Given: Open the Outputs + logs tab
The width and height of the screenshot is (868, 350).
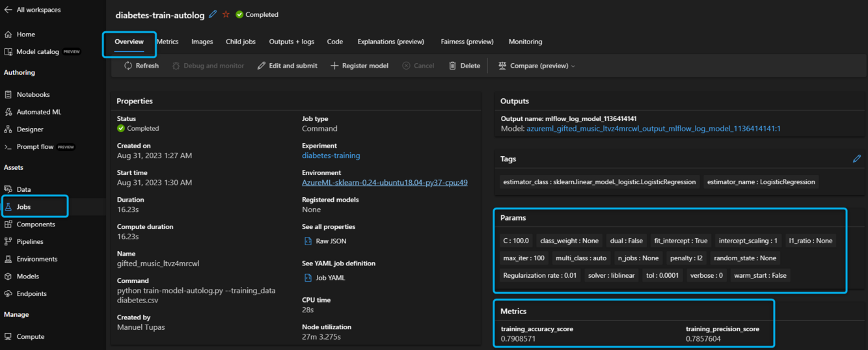Looking at the screenshot, I should [x=292, y=42].
